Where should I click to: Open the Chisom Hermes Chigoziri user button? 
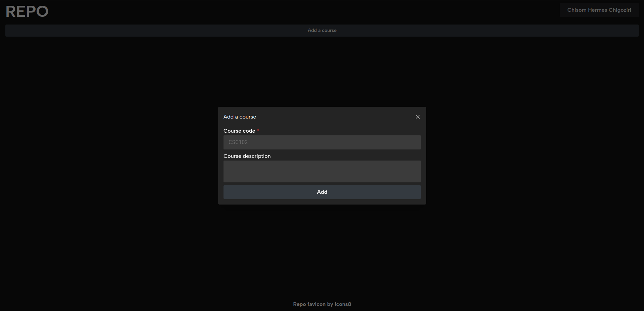599,10
